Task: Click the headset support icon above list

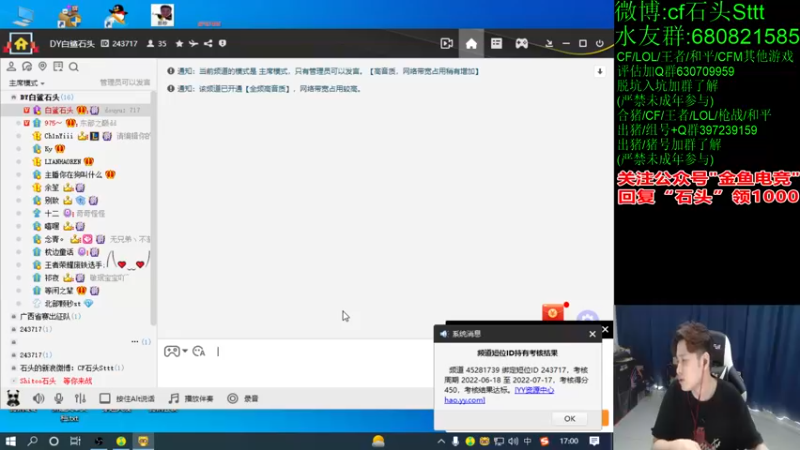Action: [27, 67]
